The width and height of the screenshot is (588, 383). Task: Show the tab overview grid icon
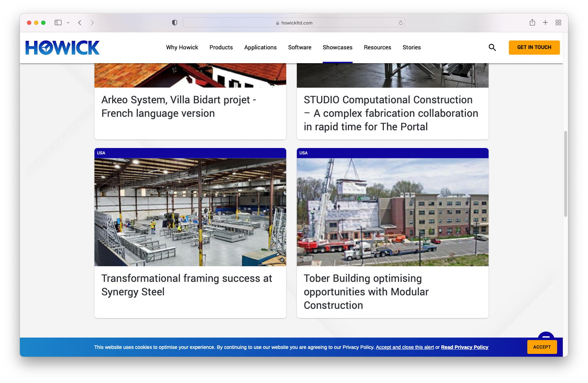click(x=559, y=23)
